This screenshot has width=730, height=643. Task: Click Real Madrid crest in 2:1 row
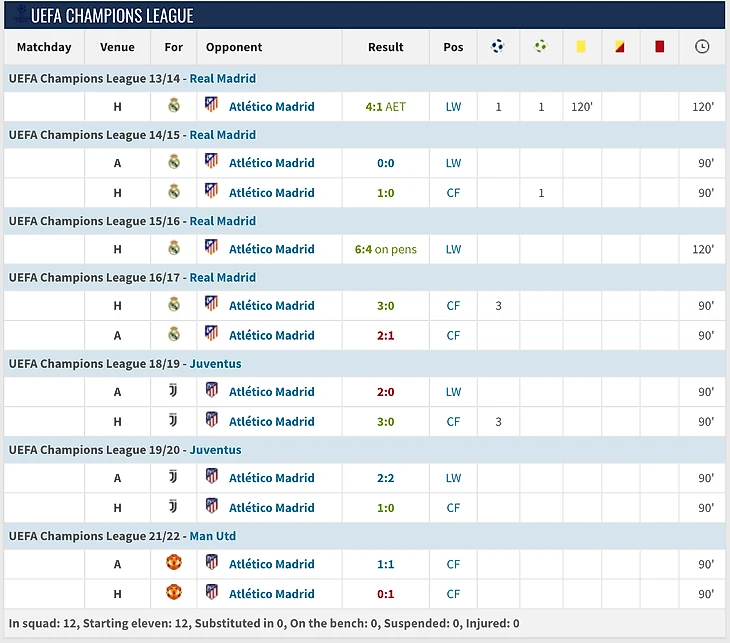pyautogui.click(x=174, y=334)
